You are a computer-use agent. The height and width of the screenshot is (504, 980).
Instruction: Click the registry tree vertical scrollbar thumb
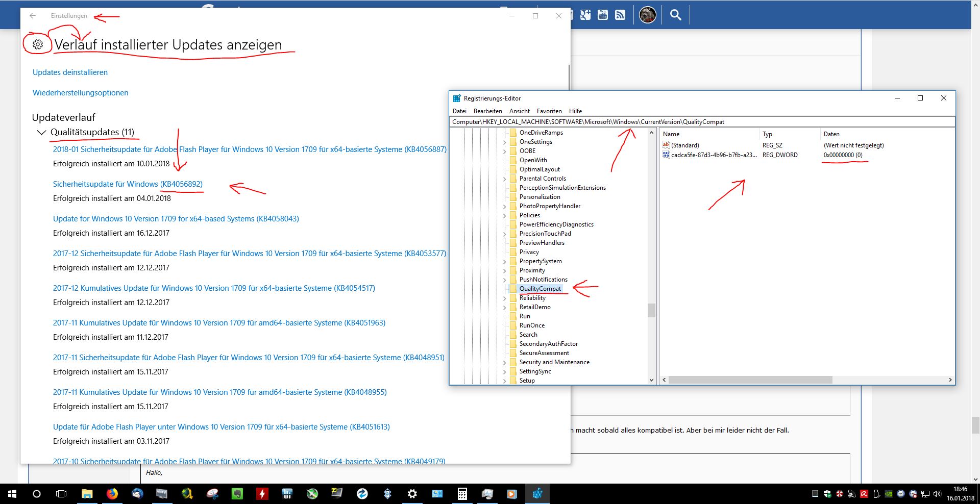(x=651, y=310)
